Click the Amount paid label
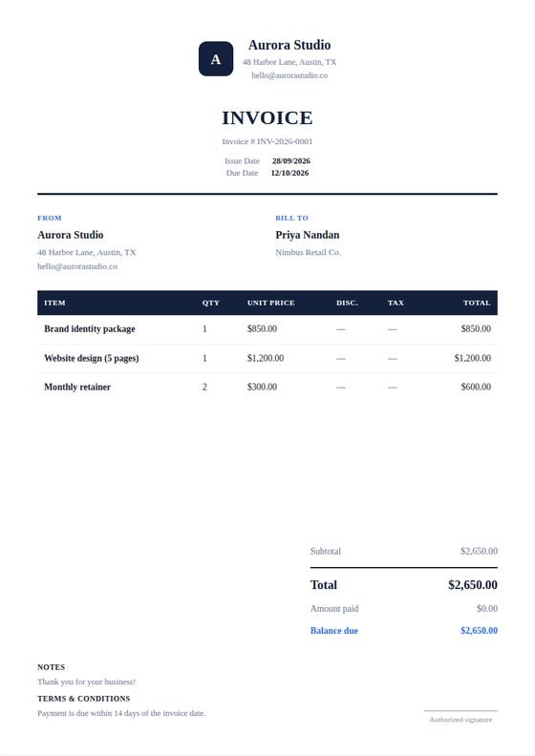 click(x=334, y=609)
